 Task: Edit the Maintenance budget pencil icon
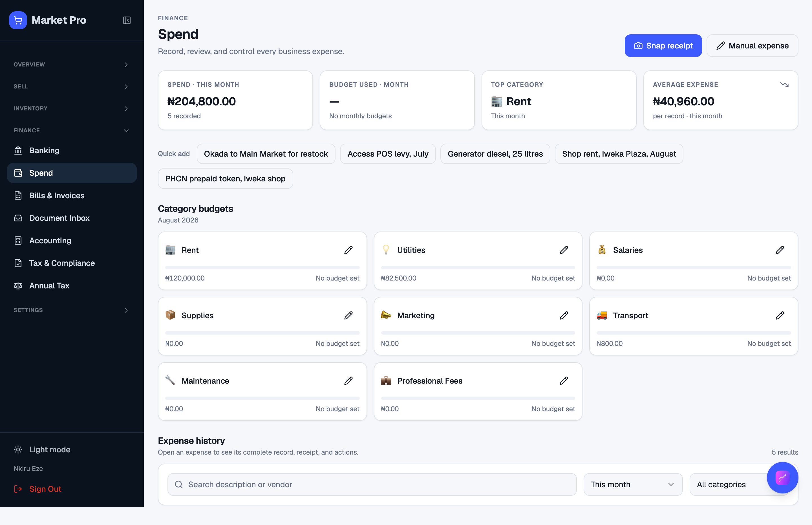point(348,381)
